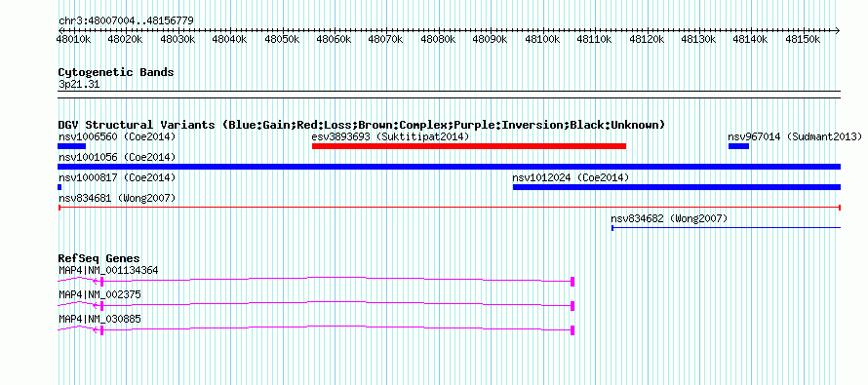
Task: Click the MAP4|NM_001134364 text label
Action: click(x=108, y=270)
